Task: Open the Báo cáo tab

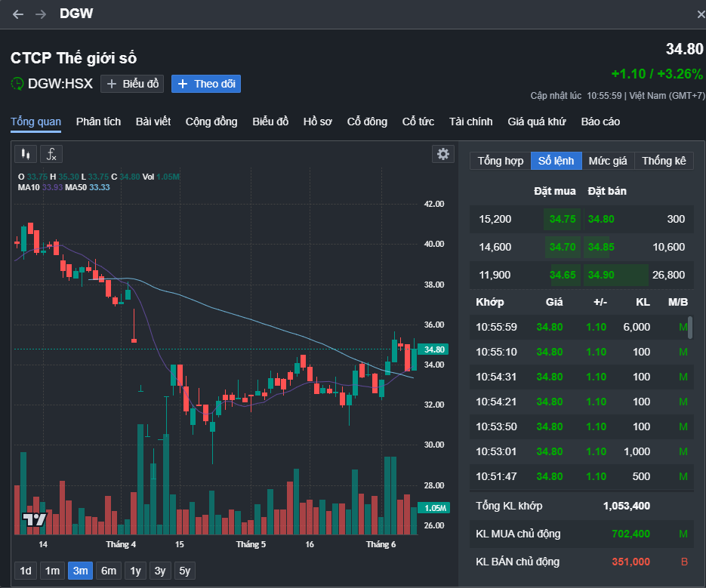Action: [x=600, y=122]
